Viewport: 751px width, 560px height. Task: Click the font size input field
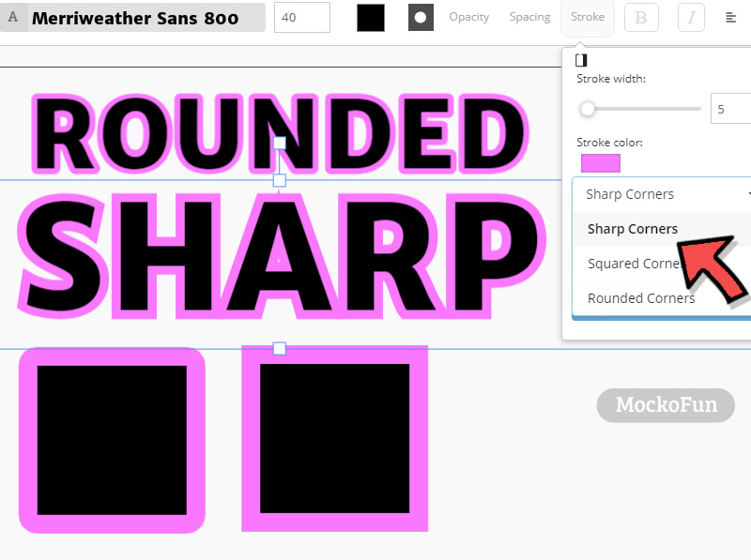(300, 17)
